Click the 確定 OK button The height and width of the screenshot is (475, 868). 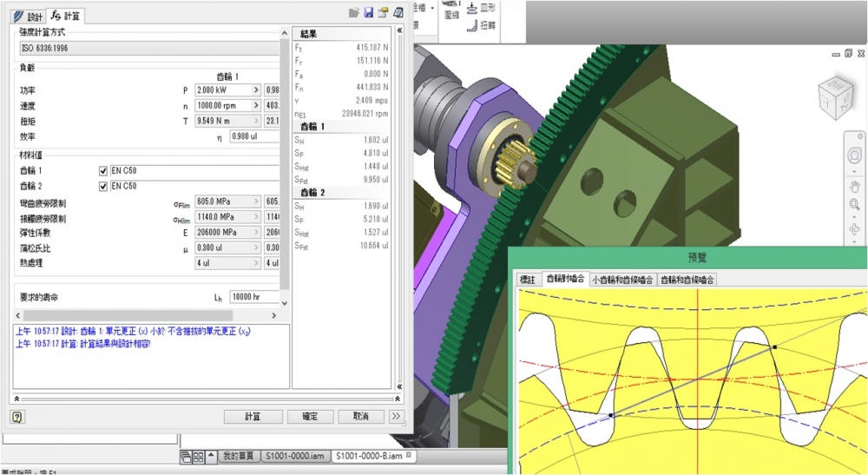click(310, 416)
